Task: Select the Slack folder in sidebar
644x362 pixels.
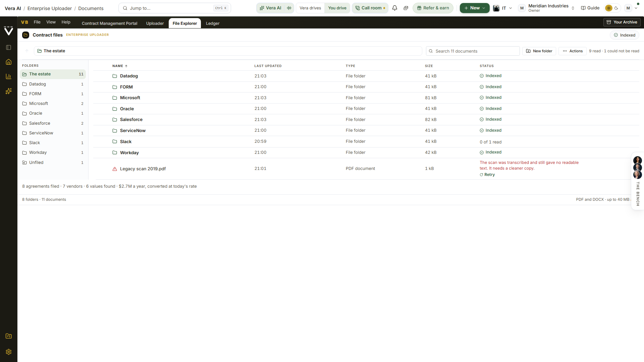Action: 53,143
